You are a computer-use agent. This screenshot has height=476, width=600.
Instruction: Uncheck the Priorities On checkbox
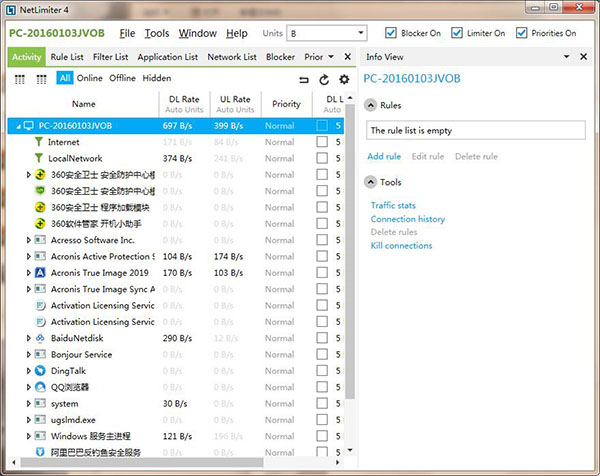(x=522, y=33)
